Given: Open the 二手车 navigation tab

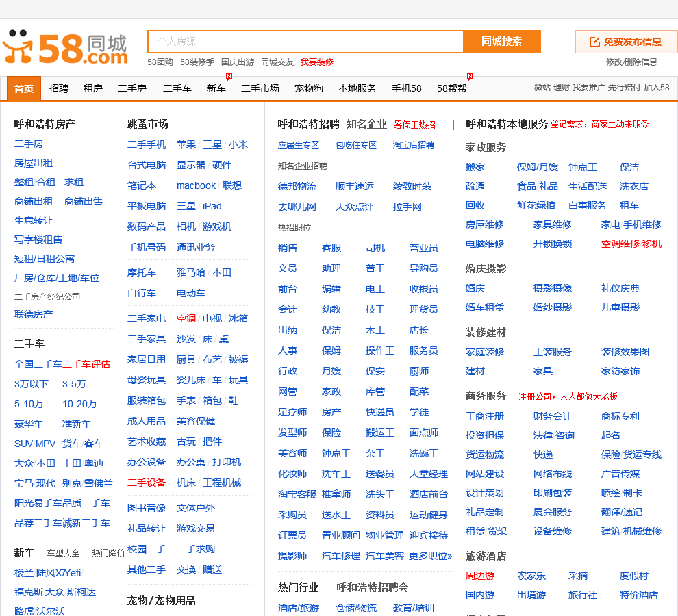Looking at the screenshot, I should (x=177, y=88).
